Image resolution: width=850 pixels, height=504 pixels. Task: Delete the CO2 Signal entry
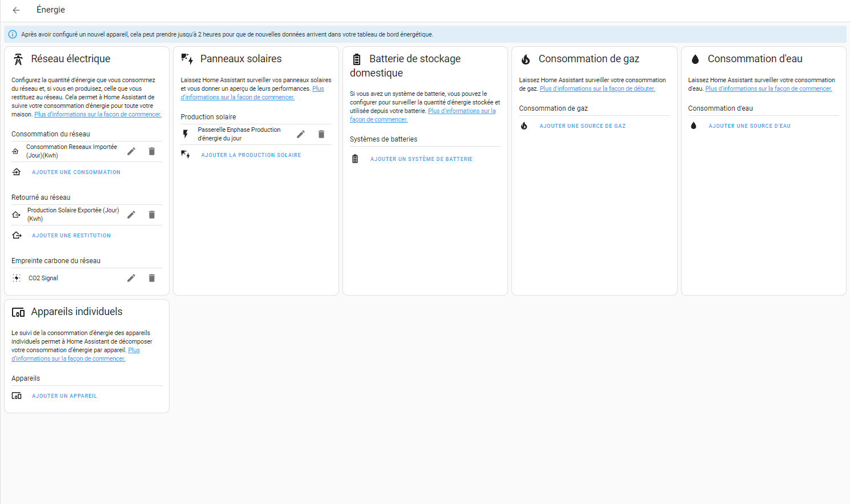(152, 278)
